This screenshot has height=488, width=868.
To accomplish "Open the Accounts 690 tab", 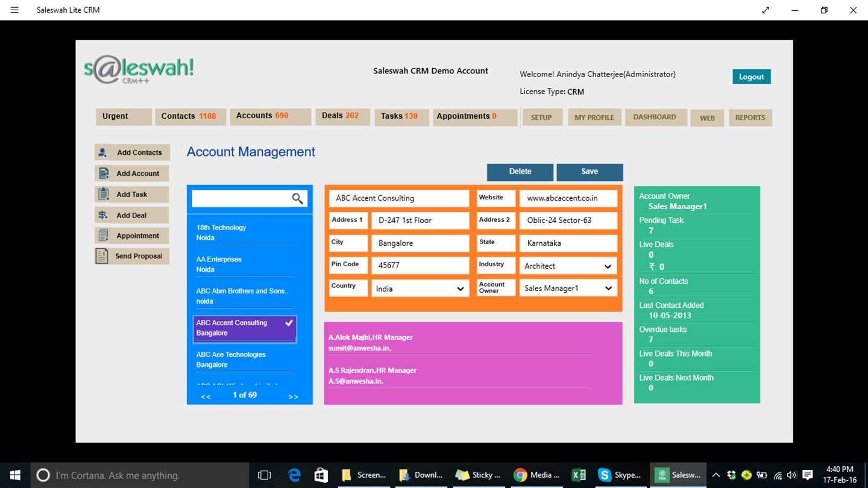I will click(x=270, y=116).
